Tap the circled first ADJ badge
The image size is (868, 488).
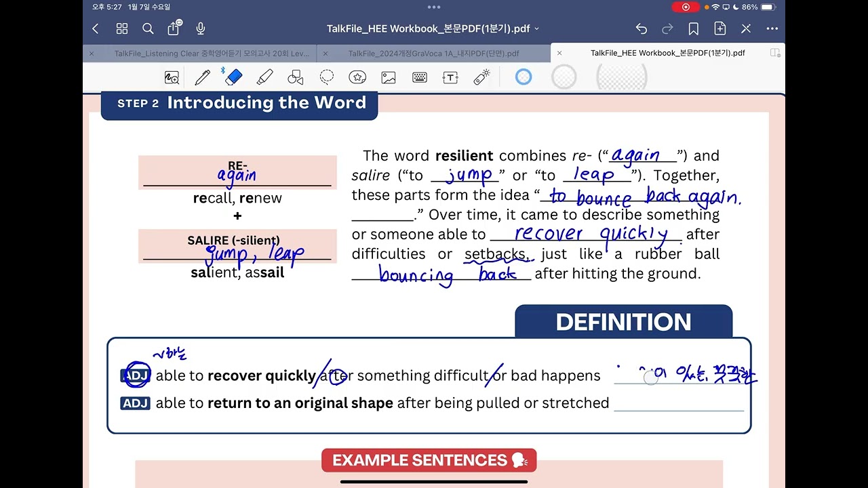click(135, 375)
